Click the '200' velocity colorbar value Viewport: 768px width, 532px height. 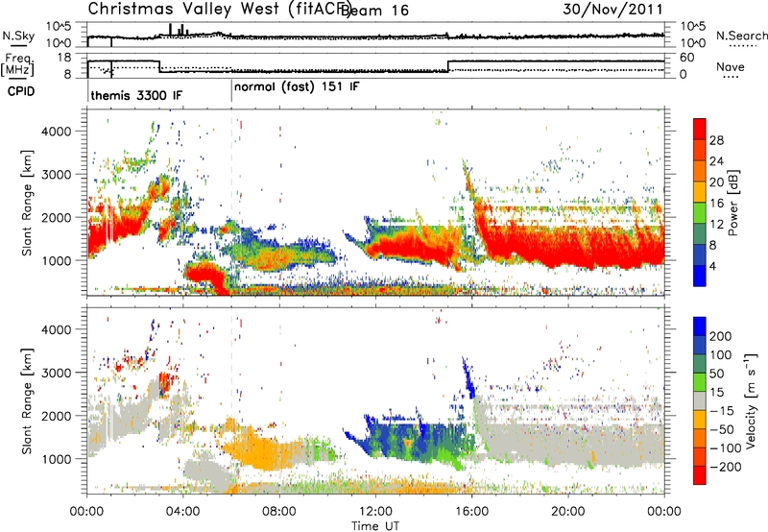pos(721,336)
